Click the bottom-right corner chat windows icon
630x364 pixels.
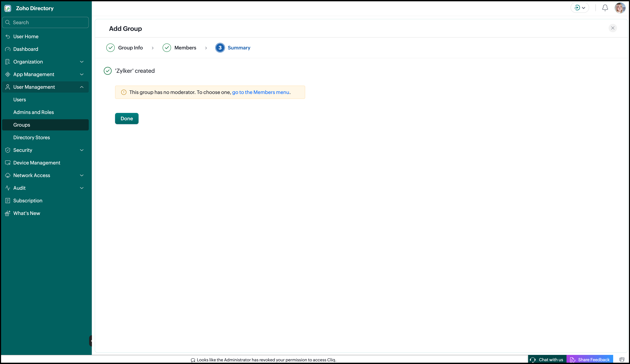[x=622, y=360]
